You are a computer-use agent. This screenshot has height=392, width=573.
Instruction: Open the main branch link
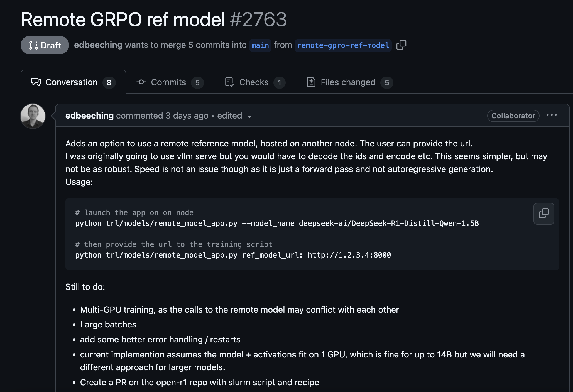(260, 45)
